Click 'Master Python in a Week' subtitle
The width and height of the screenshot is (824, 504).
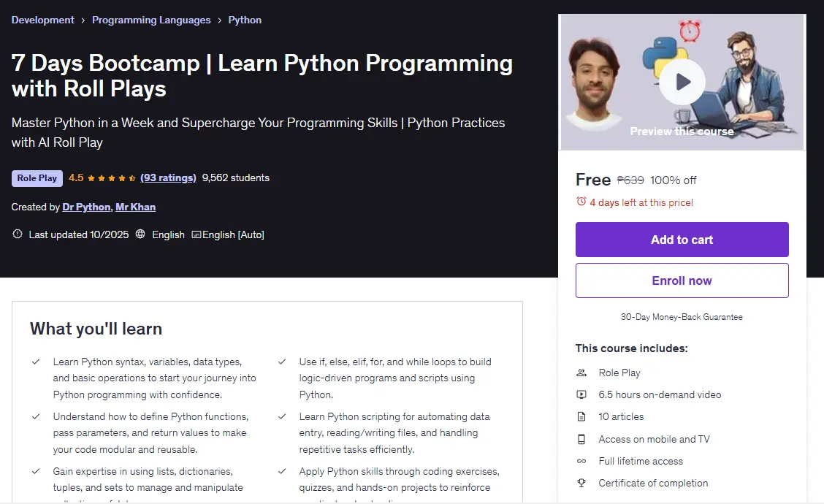pyautogui.click(x=258, y=132)
